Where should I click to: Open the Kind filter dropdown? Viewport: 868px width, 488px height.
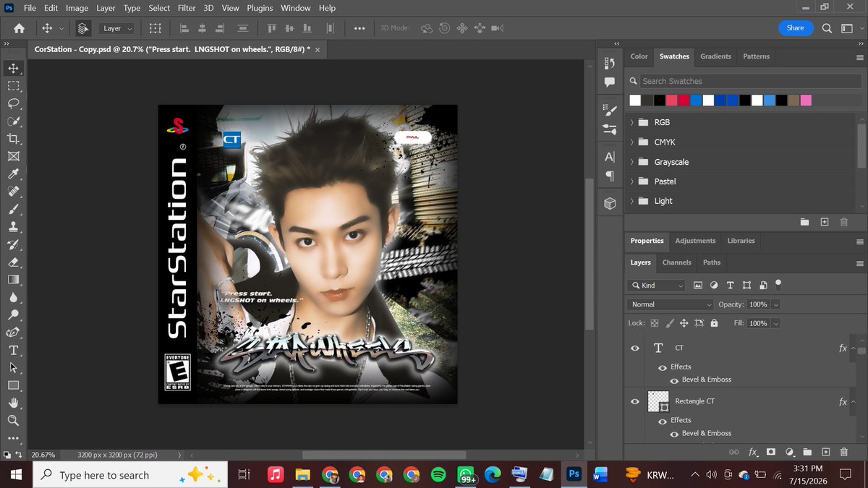(x=656, y=285)
